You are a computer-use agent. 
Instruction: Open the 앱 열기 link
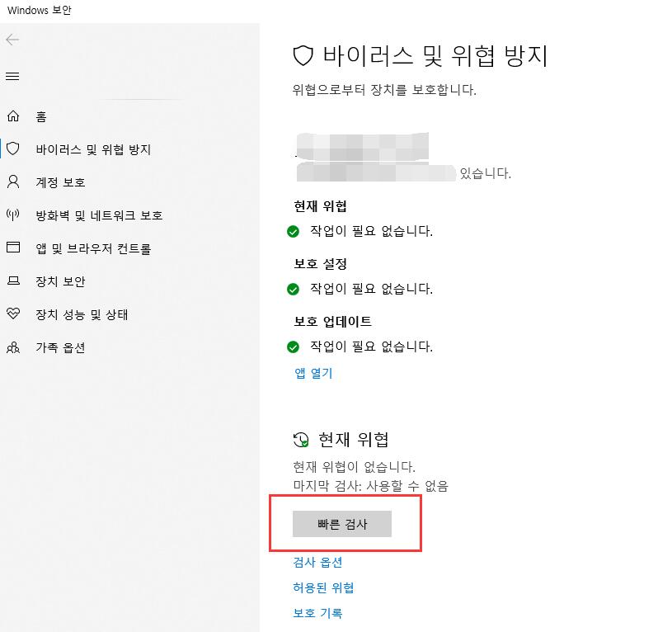coord(313,373)
